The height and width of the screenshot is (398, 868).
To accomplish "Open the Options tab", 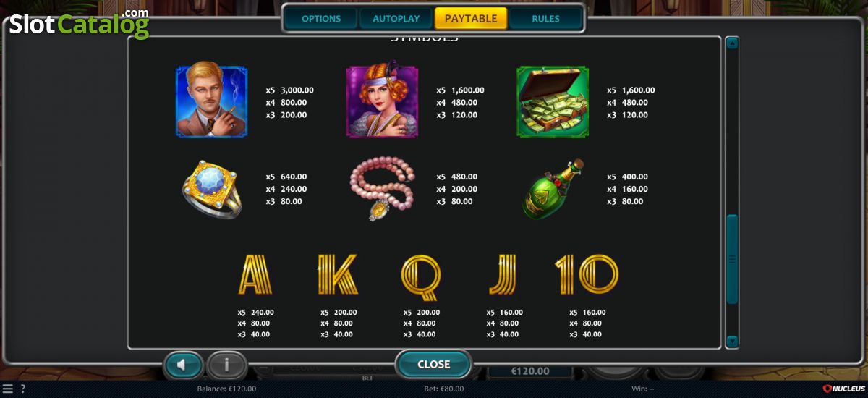I will coord(321,18).
